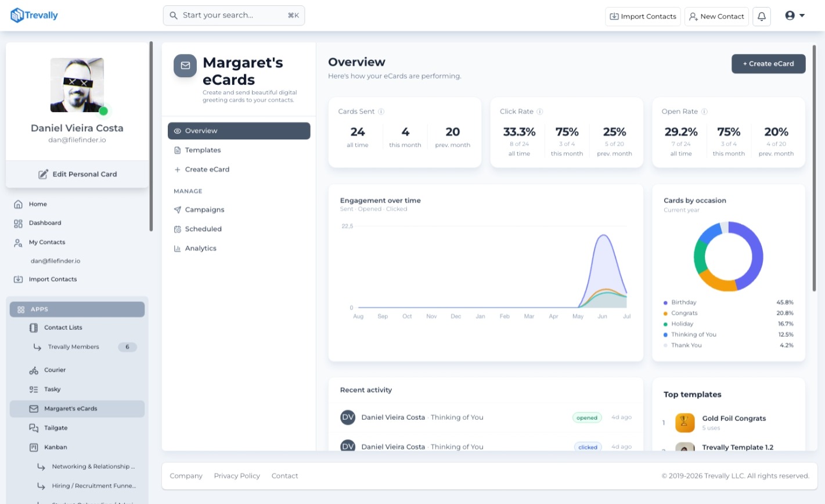Open the Tailgate chat icon
Viewport: 825px width, 504px height.
[34, 428]
